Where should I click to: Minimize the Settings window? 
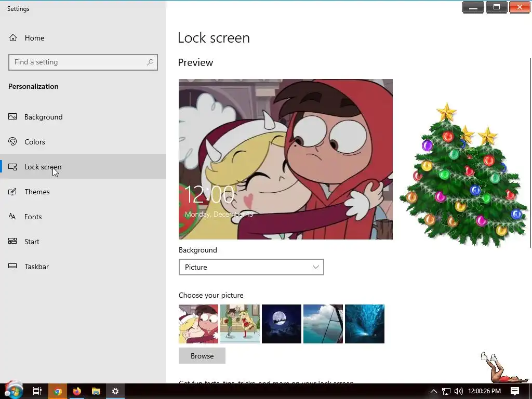click(x=473, y=7)
